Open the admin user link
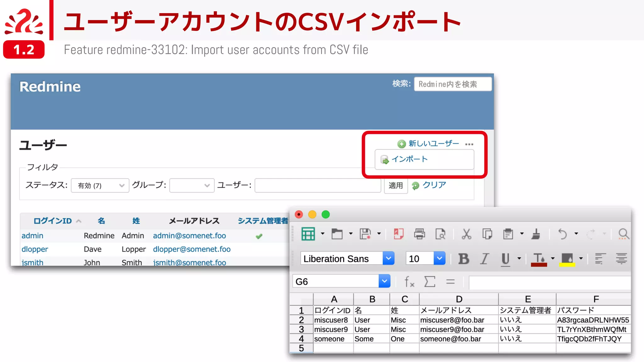This screenshot has width=644, height=362. point(32,236)
